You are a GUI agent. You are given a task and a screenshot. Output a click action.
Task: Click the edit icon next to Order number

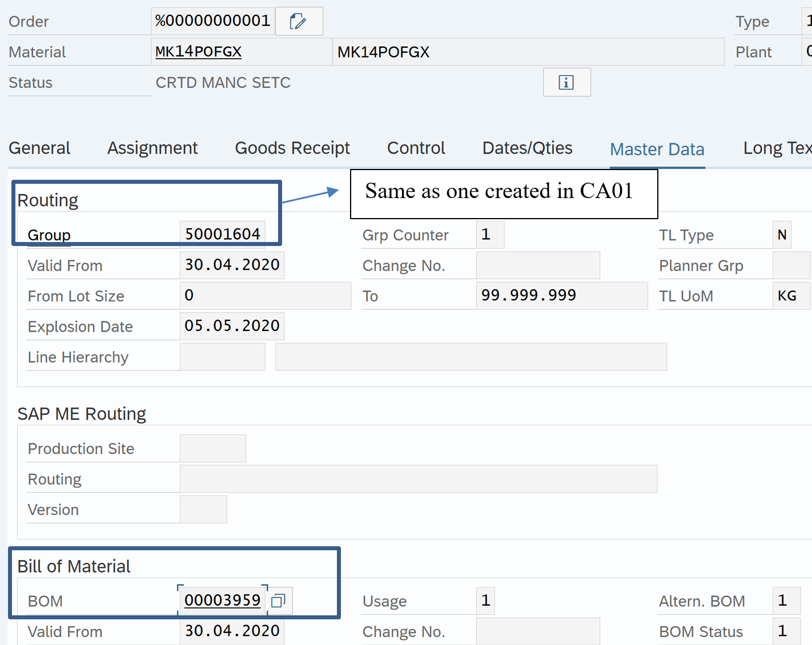click(299, 22)
